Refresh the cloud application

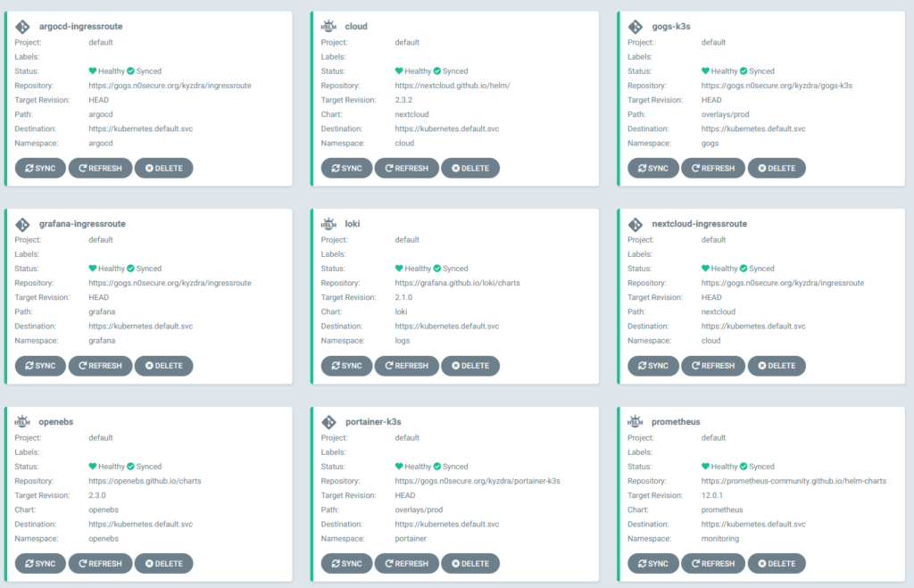(x=407, y=168)
